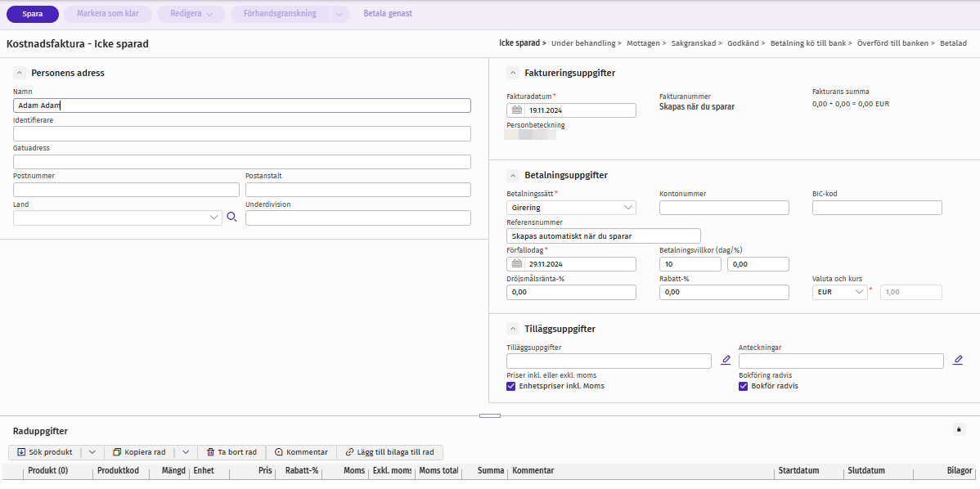Viewport: 980px width, 489px height.
Task: Open the Förfallodag calendar picker icon
Action: point(517,264)
